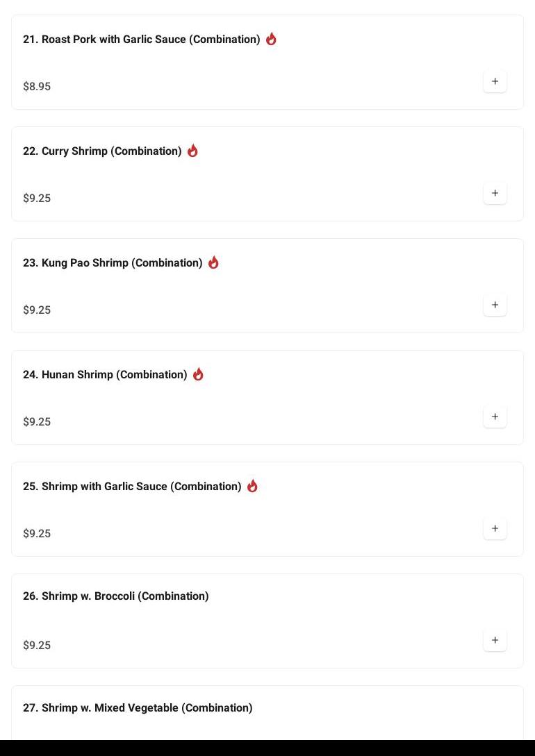
Task: Click the $9.25 price under Shrimp w. Broccoli
Action: (x=37, y=646)
